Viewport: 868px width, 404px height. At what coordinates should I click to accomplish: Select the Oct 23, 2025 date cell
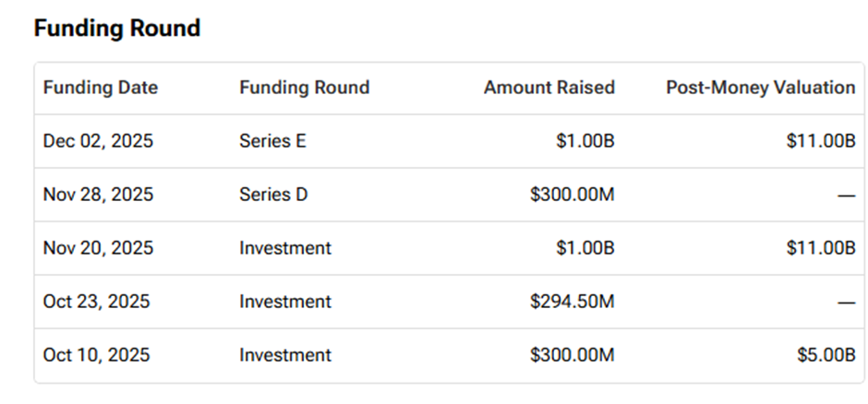click(96, 302)
